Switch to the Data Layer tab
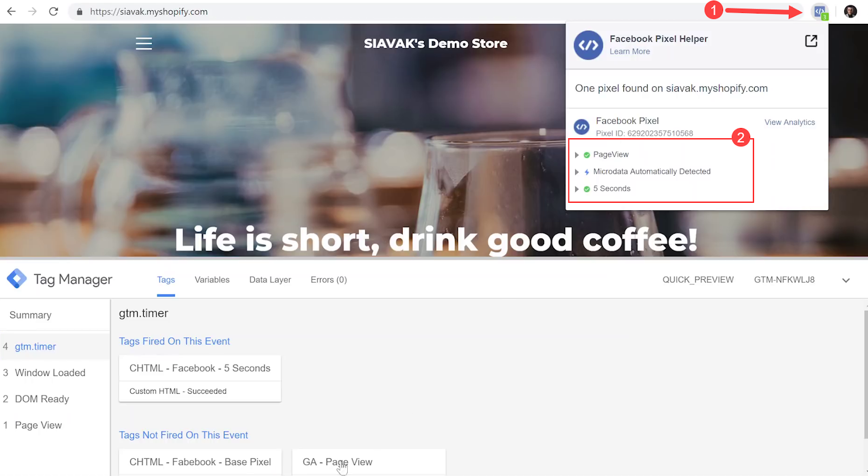This screenshot has width=868, height=476. coord(270,280)
